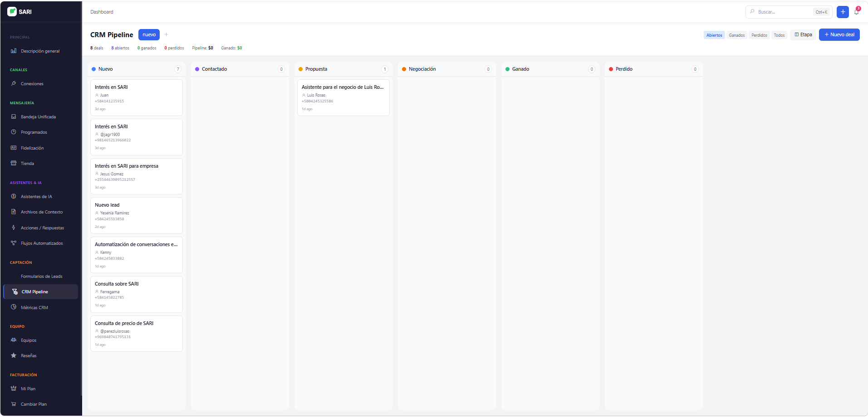The width and height of the screenshot is (868, 417).
Task: Click the 8 deals stat
Action: tap(97, 48)
